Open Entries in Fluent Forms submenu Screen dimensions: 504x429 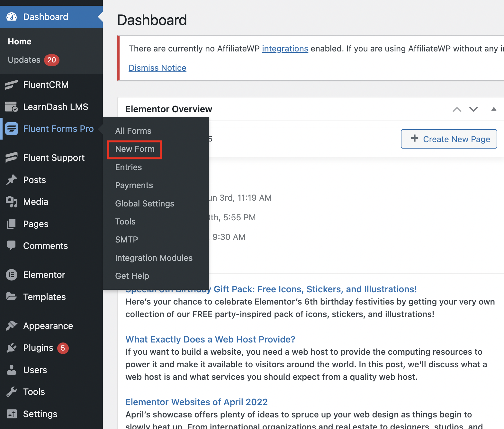tap(128, 167)
